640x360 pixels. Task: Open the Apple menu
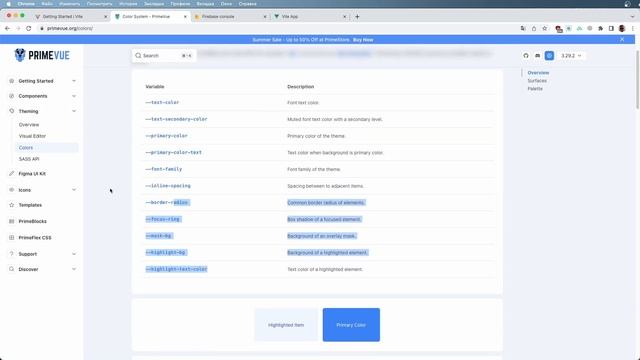coord(8,4)
